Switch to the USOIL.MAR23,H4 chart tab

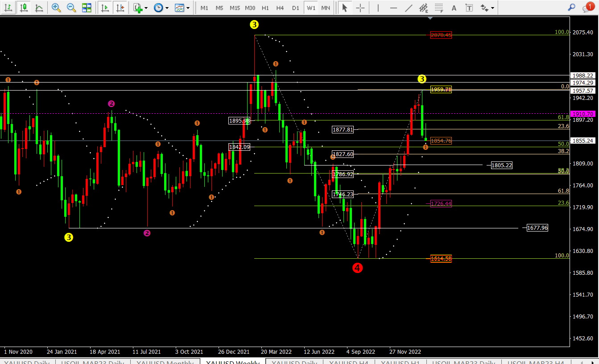(x=536, y=361)
